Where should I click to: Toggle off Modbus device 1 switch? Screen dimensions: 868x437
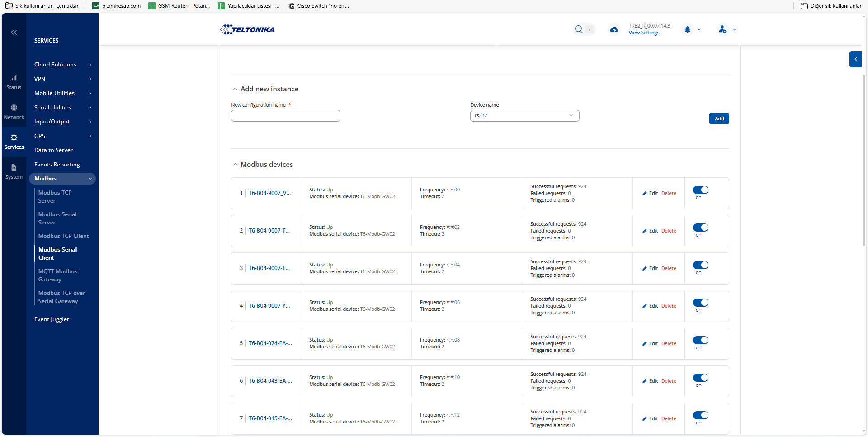[x=700, y=190]
